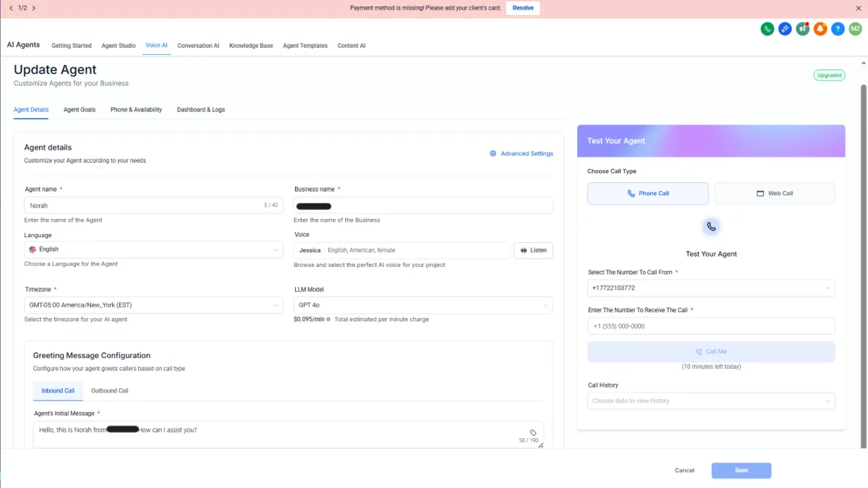Click the "$0.095/min" charge text
Viewport: 868px width, 488px height.
point(309,319)
